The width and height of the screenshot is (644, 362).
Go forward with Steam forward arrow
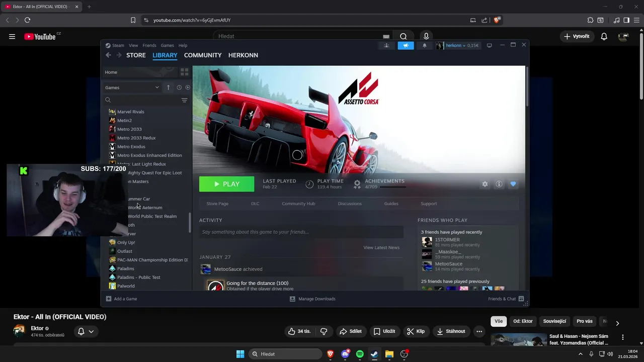click(x=119, y=55)
